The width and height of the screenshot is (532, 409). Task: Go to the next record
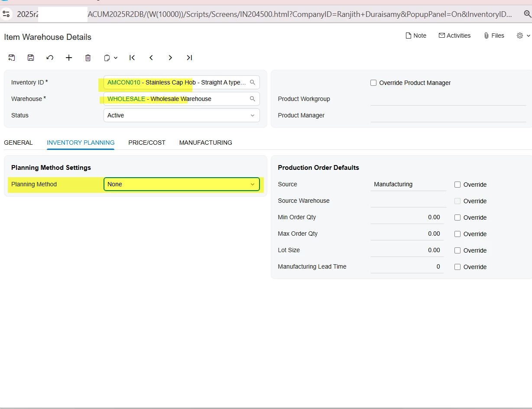point(170,58)
